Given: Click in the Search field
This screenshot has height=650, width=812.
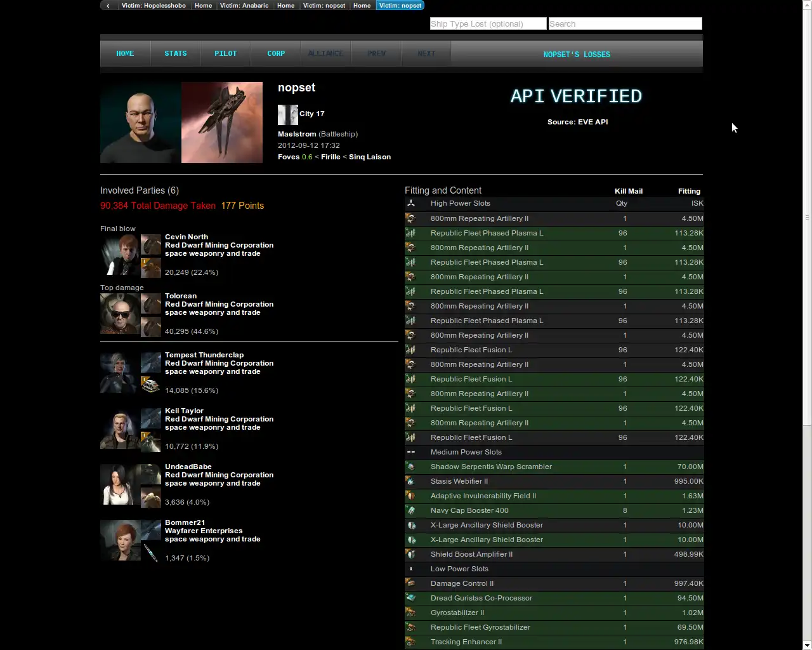Looking at the screenshot, I should (x=625, y=24).
